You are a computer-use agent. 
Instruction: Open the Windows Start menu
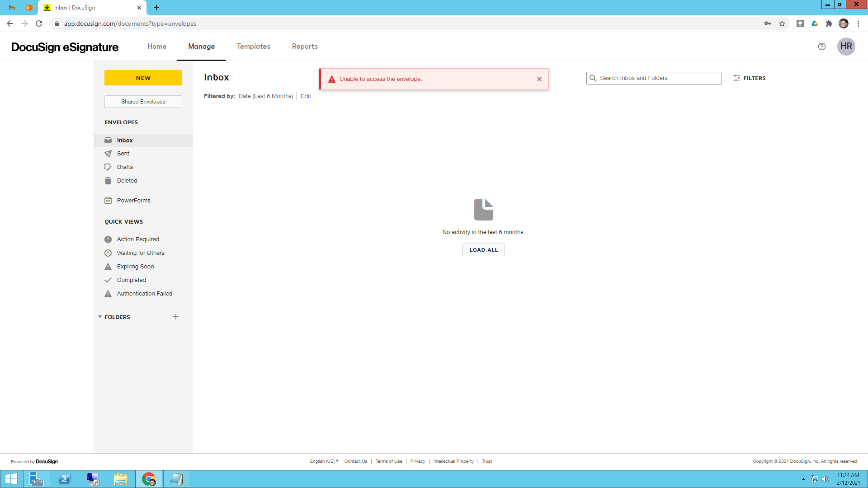point(11,479)
